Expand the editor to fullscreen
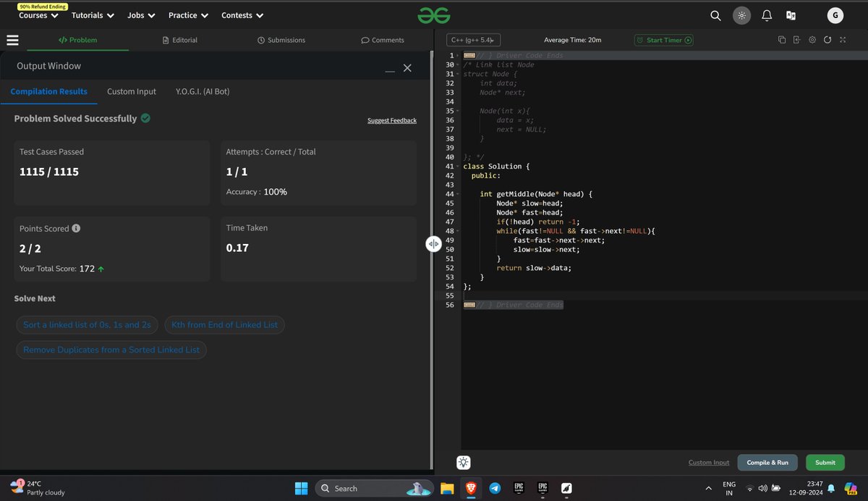The image size is (868, 501). (x=843, y=40)
